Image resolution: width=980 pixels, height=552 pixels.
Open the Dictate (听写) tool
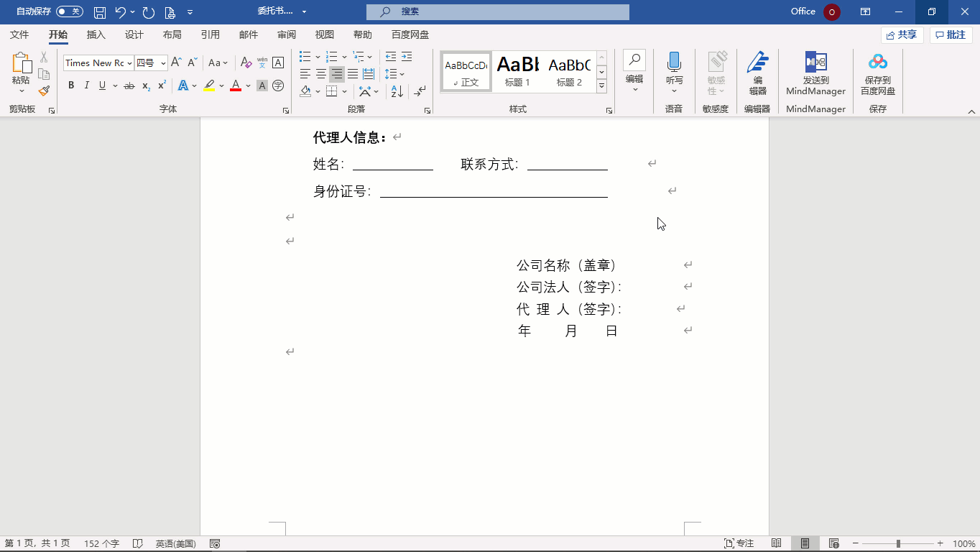pos(674,72)
